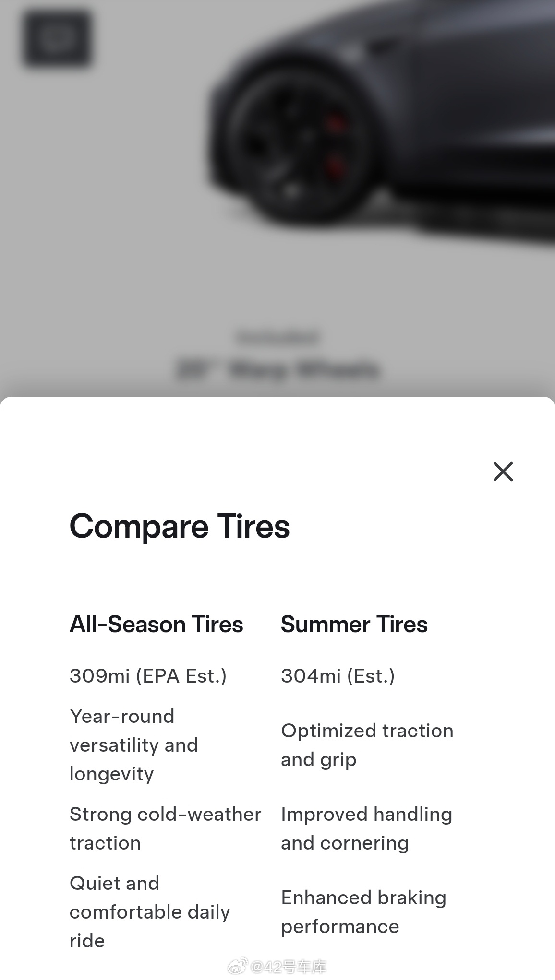555x980 pixels.
Task: Click Enhanced braking performance entry
Action: 363,912
